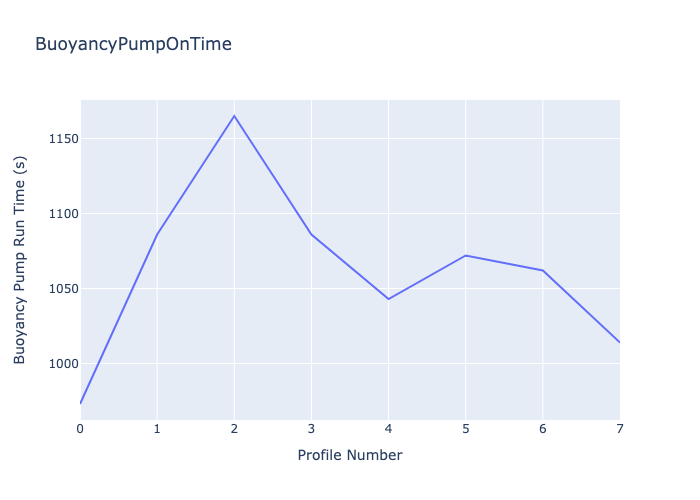
Task: Click the BuoyancyPumpOnTime chart title
Action: click(133, 44)
